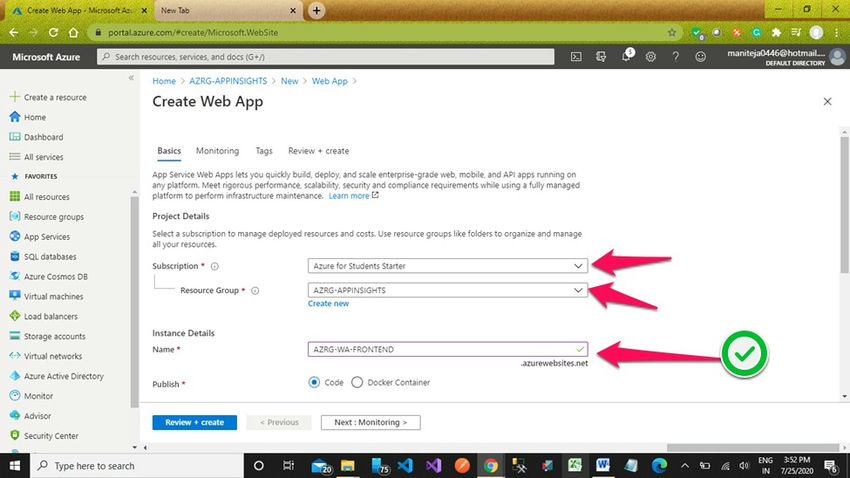Open Visual Studio Code from taskbar
Screen dimensions: 850x478
point(405,466)
